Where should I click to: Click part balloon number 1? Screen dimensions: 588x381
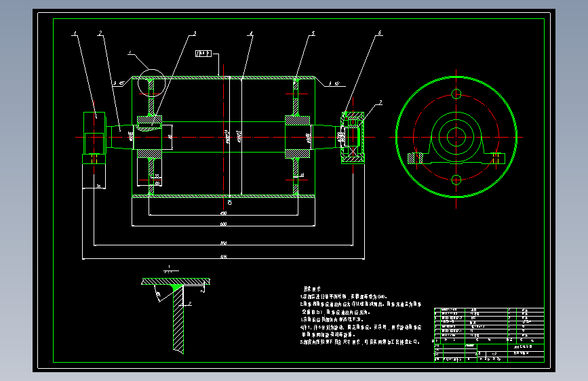click(x=75, y=33)
